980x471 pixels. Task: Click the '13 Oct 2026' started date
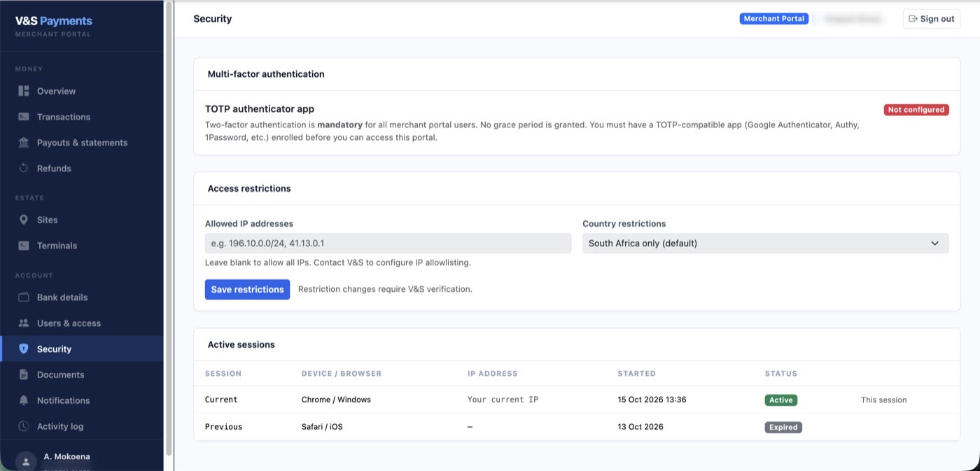640,427
